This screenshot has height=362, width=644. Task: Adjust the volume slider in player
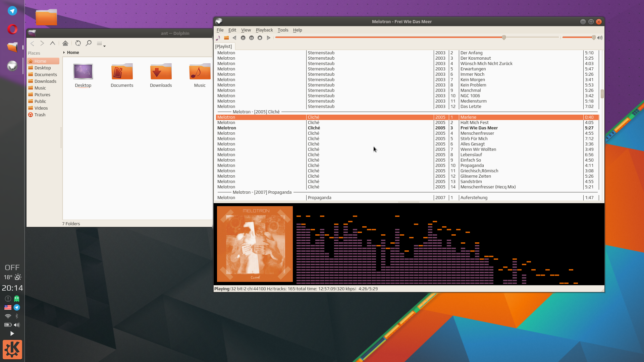click(x=579, y=38)
